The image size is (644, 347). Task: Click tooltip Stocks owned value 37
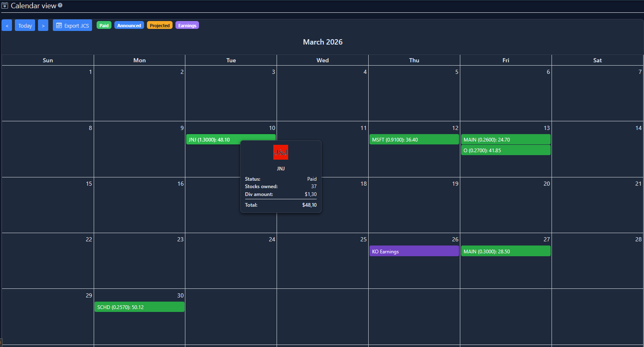coord(314,186)
